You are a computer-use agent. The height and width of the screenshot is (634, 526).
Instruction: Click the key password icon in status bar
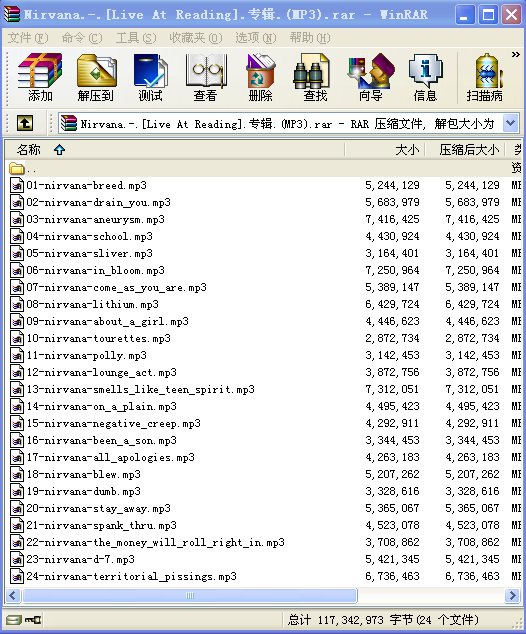coord(33,619)
